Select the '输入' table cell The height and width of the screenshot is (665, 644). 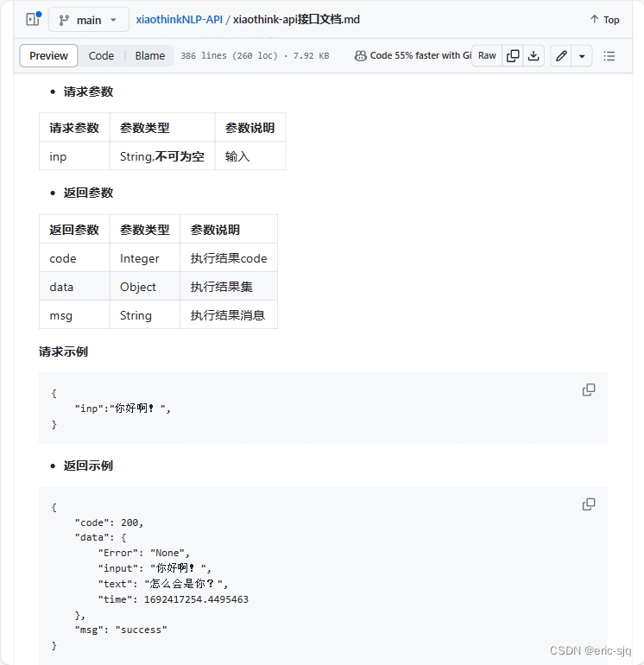coord(250,156)
